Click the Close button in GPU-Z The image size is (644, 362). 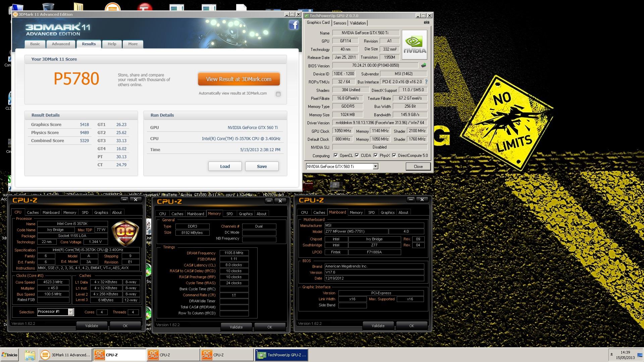point(418,167)
